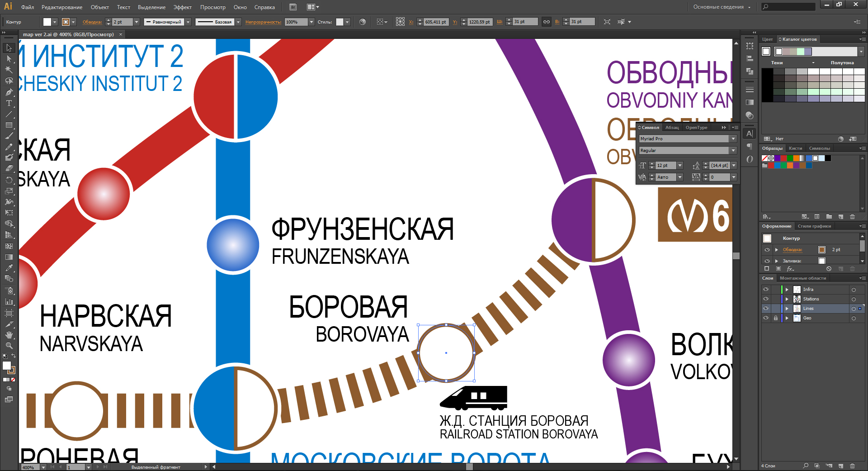Open the Эффект menu

(182, 7)
